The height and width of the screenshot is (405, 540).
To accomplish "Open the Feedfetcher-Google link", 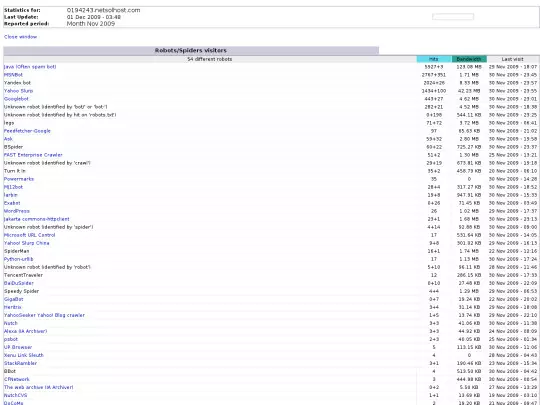I will pyautogui.click(x=27, y=131).
